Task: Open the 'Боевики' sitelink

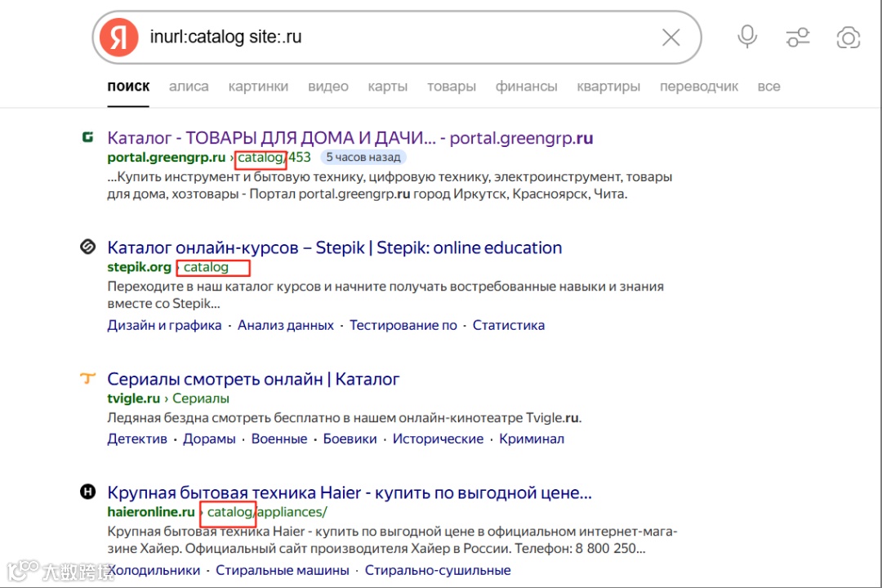Action: (x=350, y=439)
